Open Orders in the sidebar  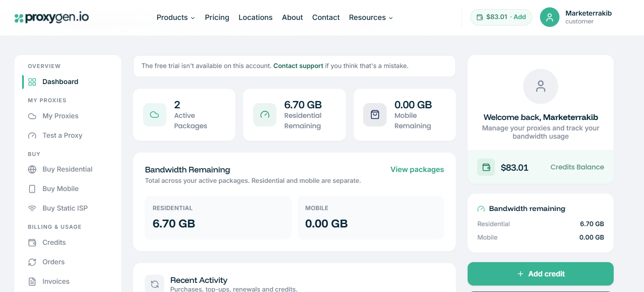(x=53, y=262)
